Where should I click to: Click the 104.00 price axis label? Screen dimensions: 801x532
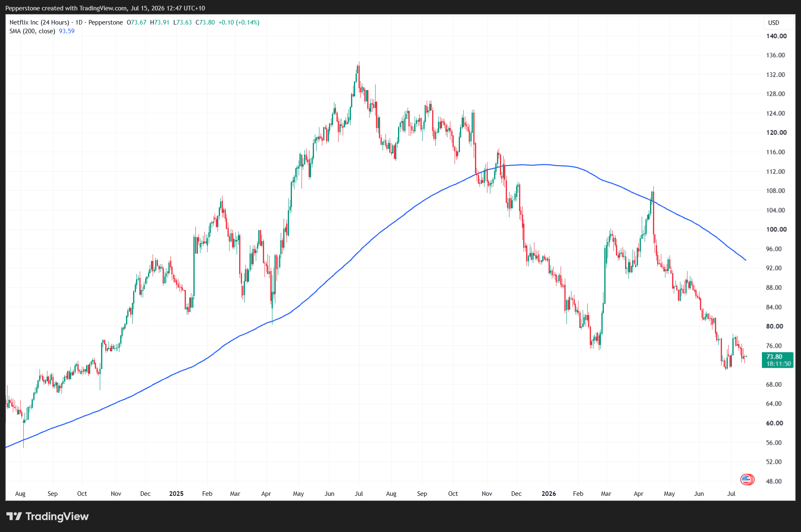tap(776, 210)
